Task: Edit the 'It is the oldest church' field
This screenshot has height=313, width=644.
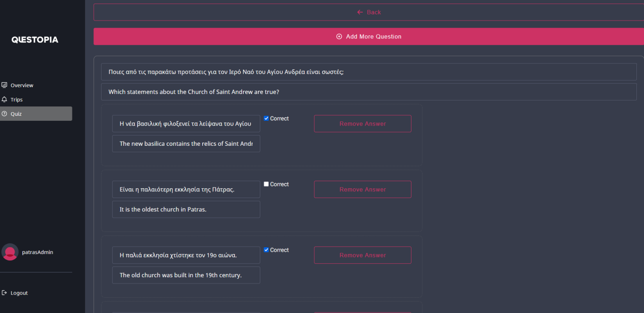Action: (x=186, y=209)
